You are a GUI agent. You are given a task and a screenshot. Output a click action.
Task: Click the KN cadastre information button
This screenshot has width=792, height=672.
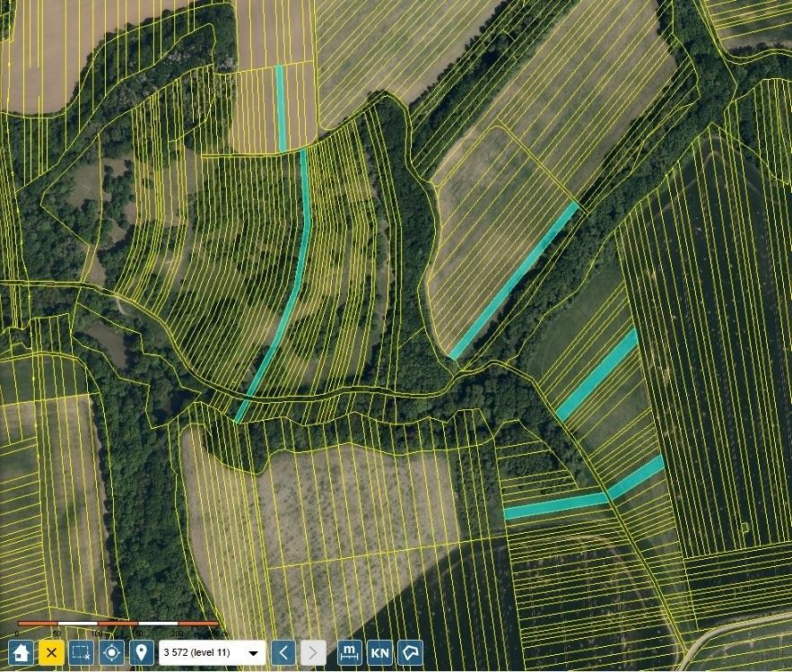coord(379,652)
